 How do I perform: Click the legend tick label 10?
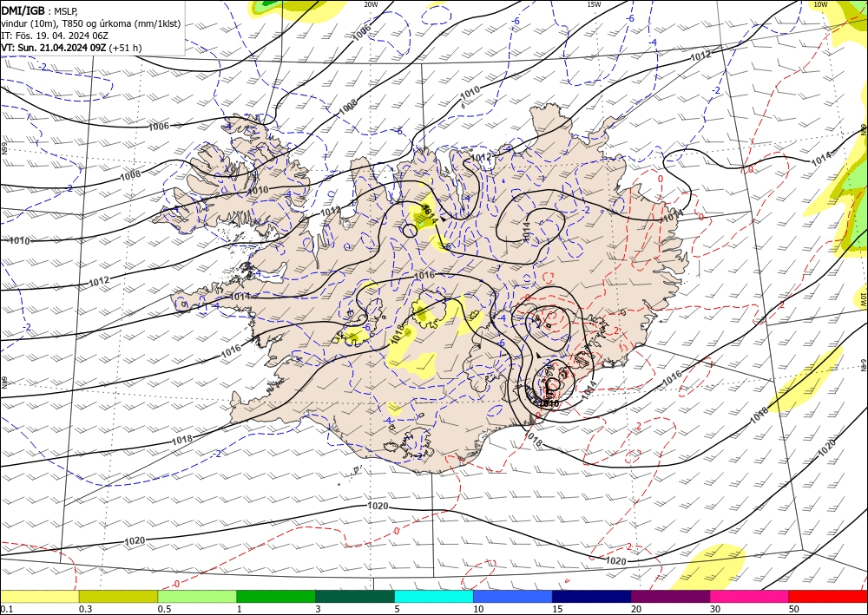[478, 609]
